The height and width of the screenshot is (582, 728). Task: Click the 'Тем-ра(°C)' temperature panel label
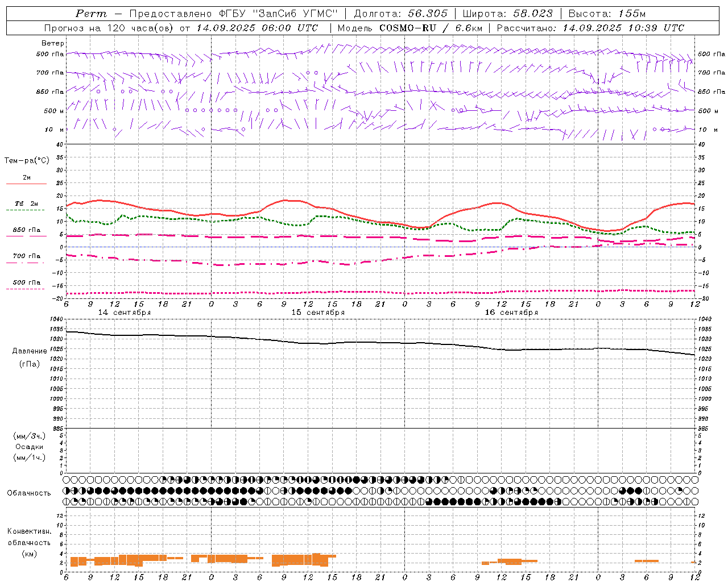pos(27,161)
